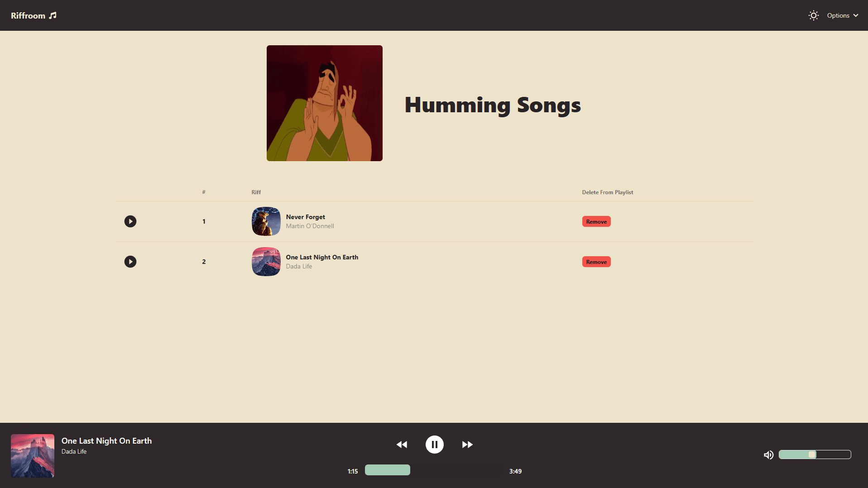Click the Humming Songs playlist title
The width and height of the screenshot is (868, 488).
click(493, 105)
